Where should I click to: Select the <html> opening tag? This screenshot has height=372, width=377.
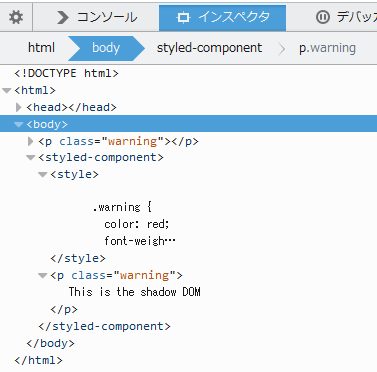point(35,90)
